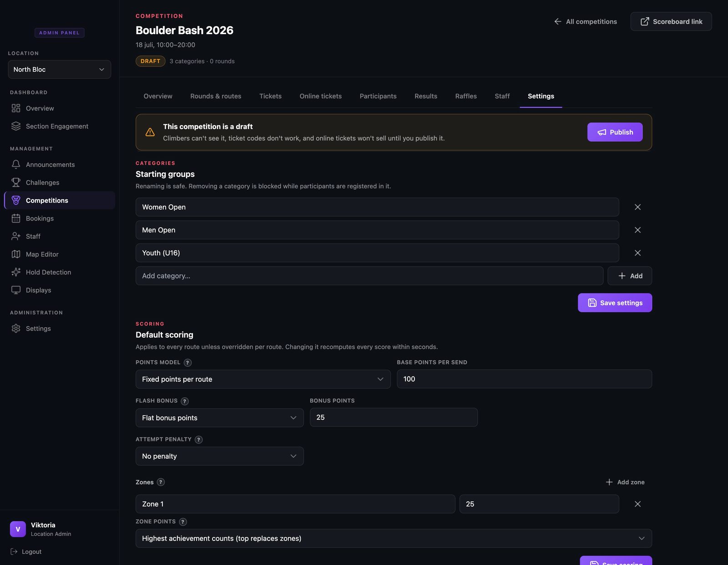Viewport: 728px width, 565px height.
Task: Switch to Online tickets tab
Action: click(x=320, y=96)
